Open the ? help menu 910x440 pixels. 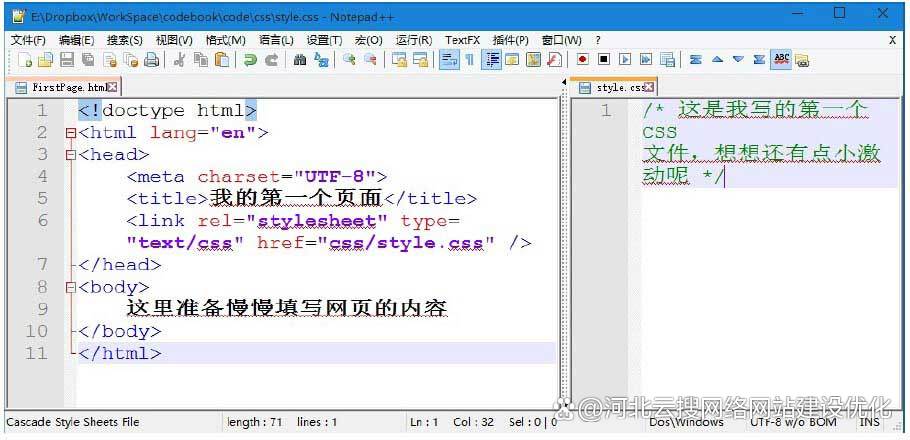tap(598, 40)
